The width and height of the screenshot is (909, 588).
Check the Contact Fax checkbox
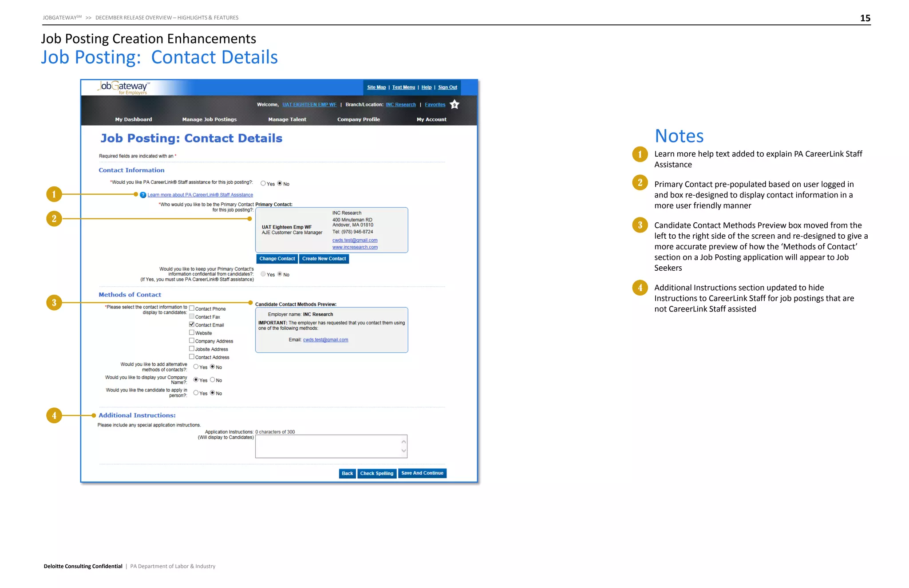pos(192,316)
